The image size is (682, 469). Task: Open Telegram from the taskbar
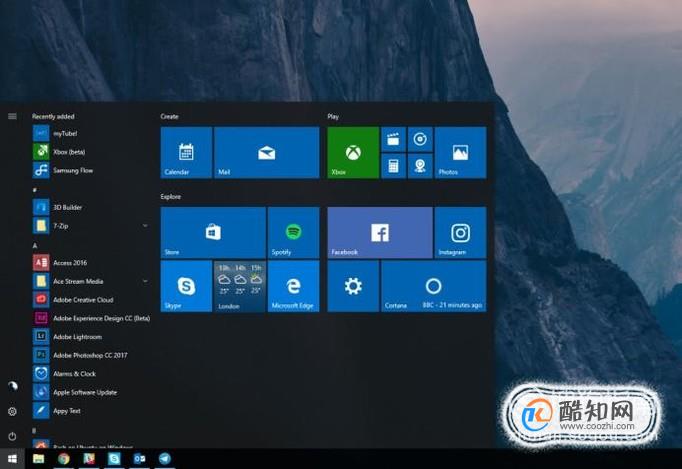165,459
